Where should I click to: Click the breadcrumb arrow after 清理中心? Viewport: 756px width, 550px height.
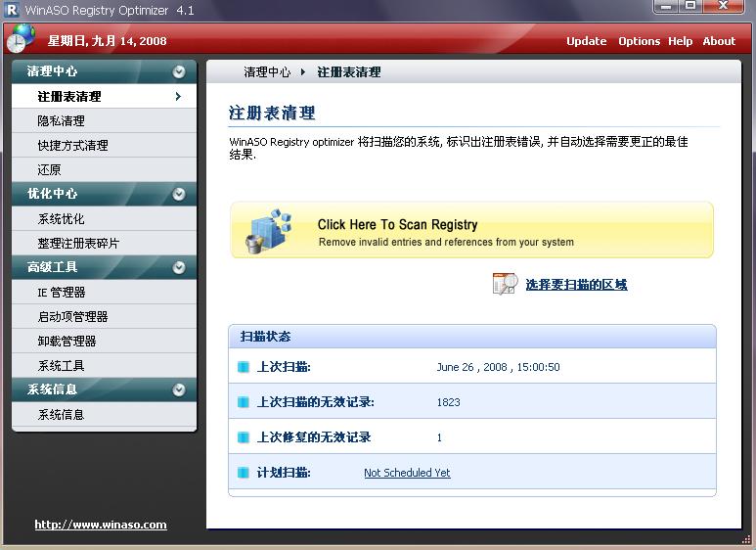point(303,72)
